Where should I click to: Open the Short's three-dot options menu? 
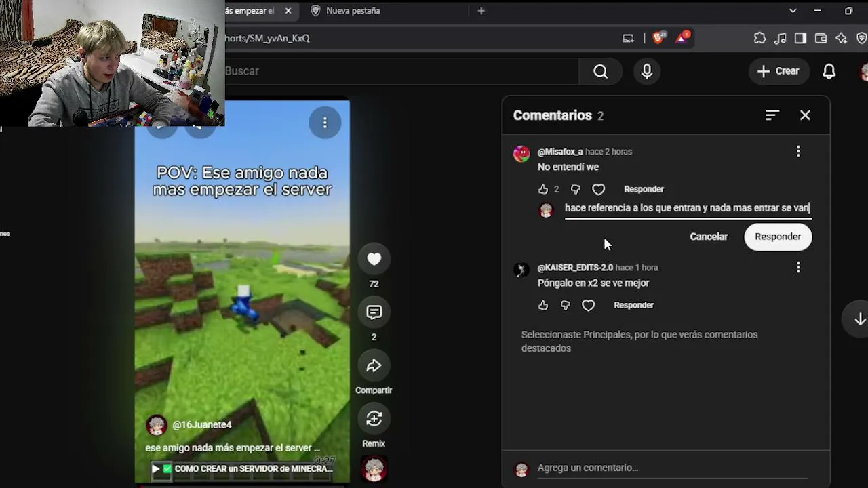pyautogui.click(x=325, y=123)
